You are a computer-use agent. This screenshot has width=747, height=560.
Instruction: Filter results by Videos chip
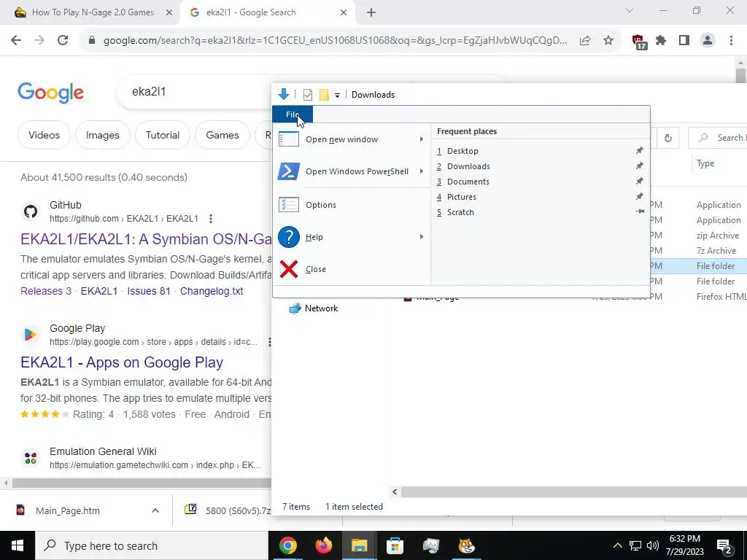tap(44, 135)
